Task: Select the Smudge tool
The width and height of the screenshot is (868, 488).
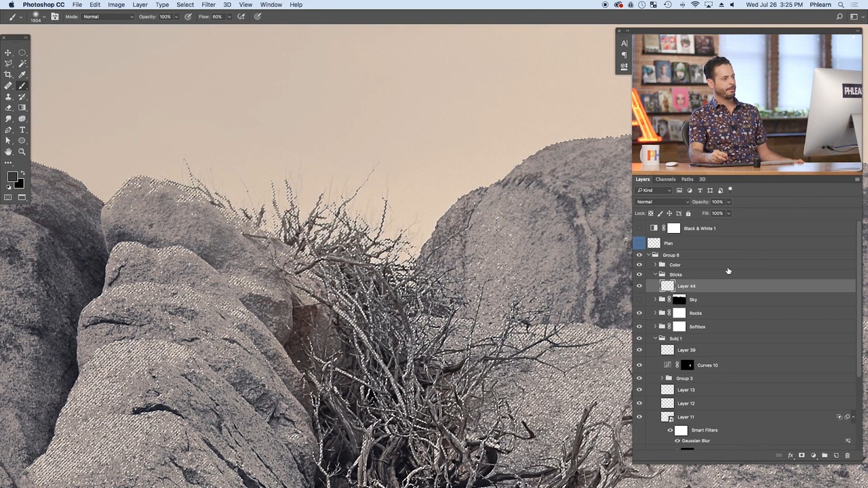Action: 8,119
